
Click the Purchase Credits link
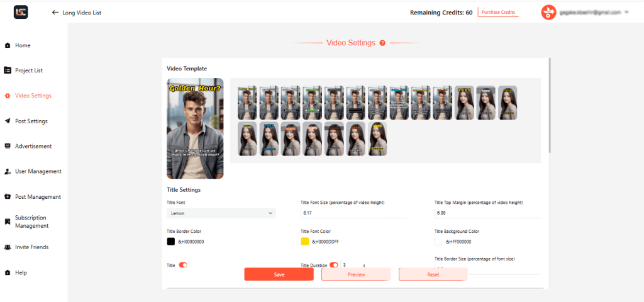[498, 12]
